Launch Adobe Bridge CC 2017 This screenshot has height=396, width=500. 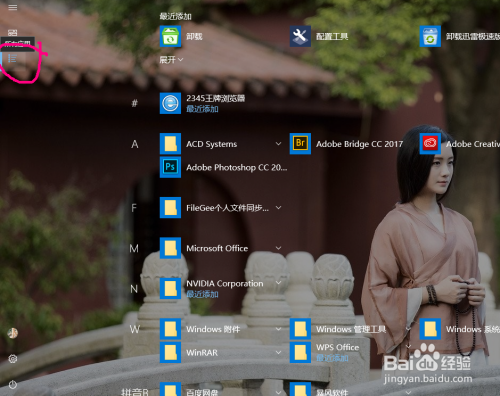tap(300, 144)
